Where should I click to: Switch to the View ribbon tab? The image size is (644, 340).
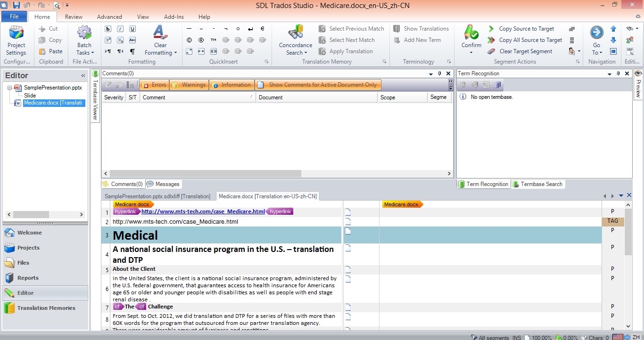(143, 16)
